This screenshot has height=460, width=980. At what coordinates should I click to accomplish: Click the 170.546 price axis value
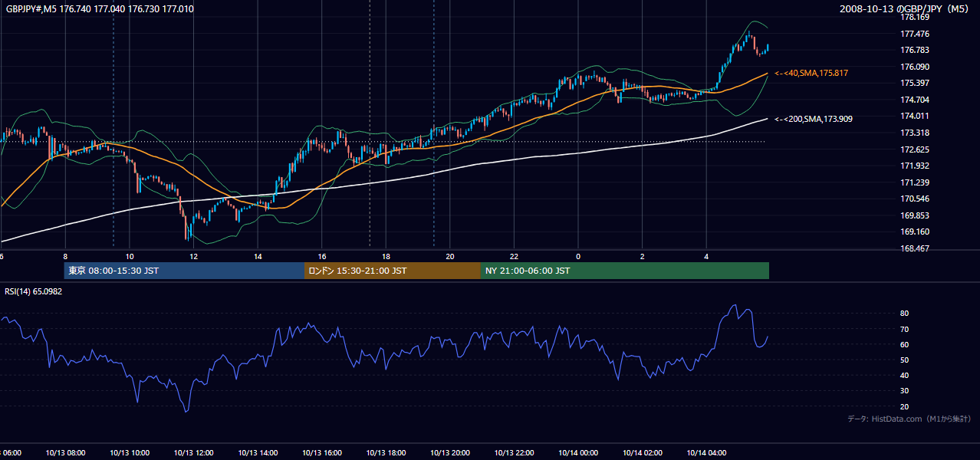coord(915,199)
